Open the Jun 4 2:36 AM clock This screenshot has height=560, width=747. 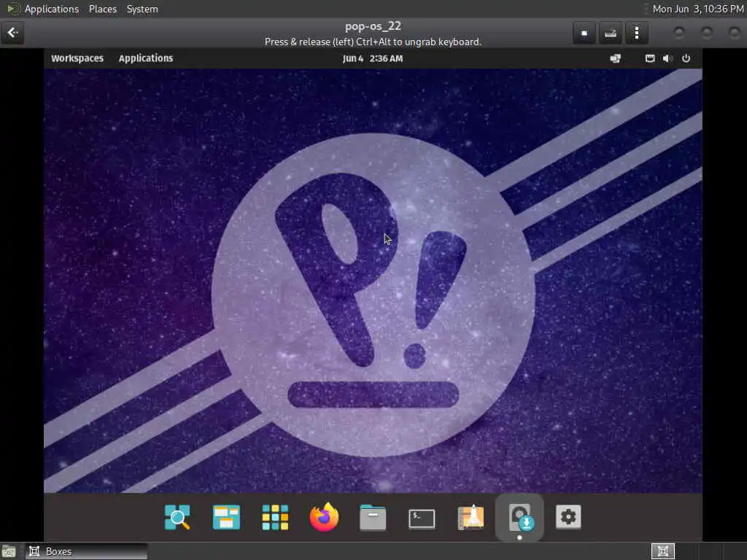point(373,58)
